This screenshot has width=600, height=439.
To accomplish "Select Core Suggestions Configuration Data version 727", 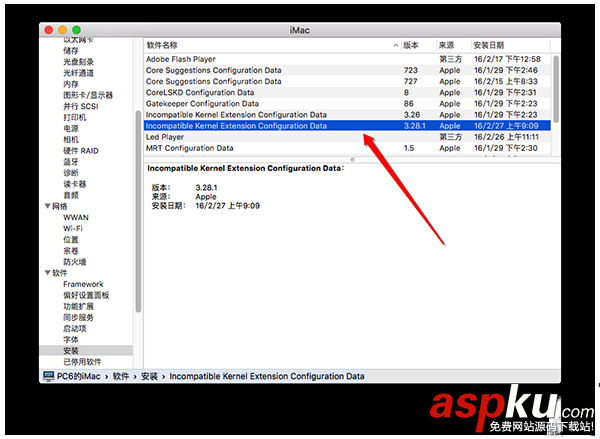I will coord(347,81).
